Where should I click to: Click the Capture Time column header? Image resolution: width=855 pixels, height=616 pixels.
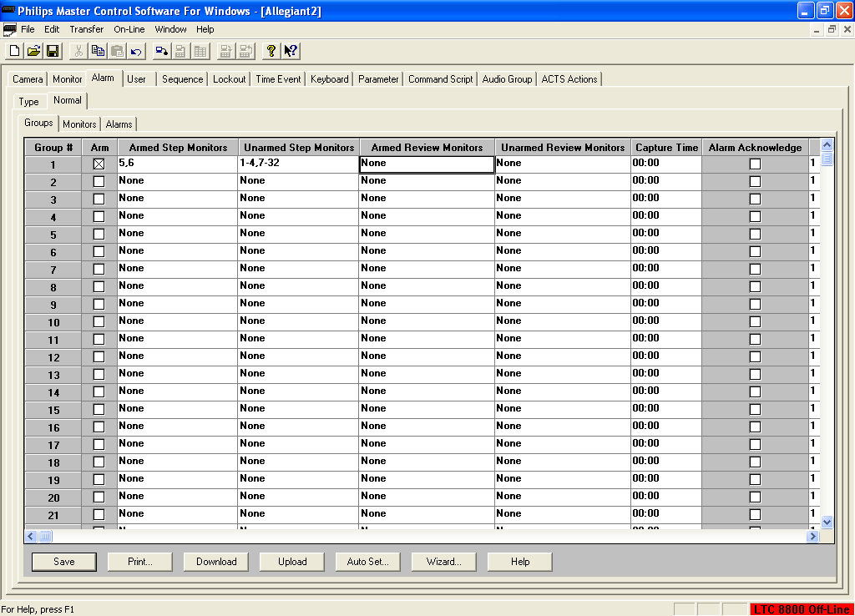tap(666, 147)
